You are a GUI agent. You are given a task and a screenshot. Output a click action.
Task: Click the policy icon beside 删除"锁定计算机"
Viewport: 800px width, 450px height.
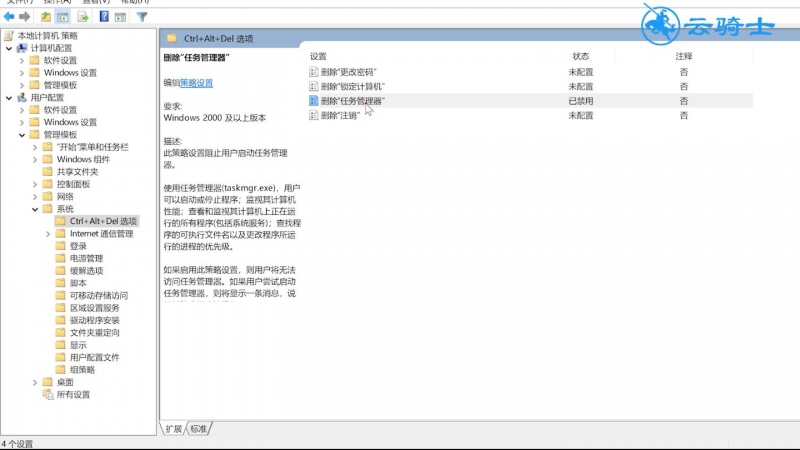click(x=313, y=86)
